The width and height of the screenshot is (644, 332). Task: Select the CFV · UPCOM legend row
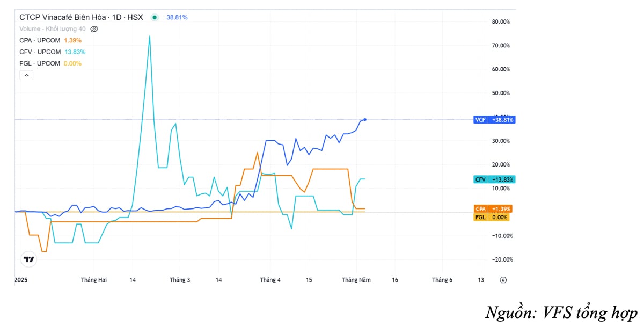[x=53, y=52]
